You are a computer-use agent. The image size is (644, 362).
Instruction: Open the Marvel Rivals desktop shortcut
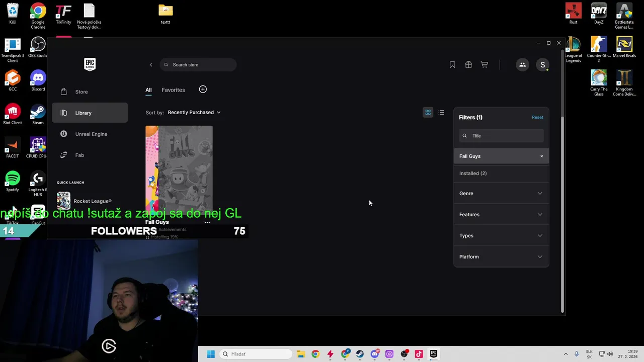point(624,48)
